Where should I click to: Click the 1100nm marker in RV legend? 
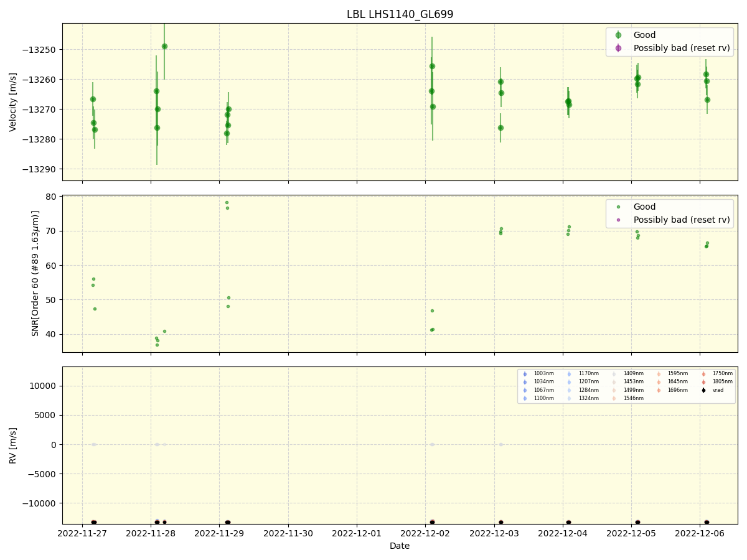(525, 398)
